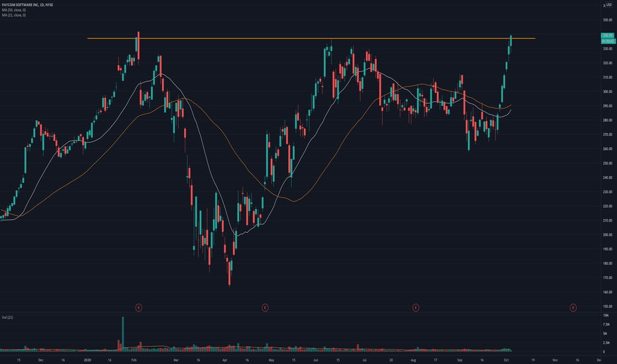Click the Jul date axis label
Screen dimensions: 617x364
[364, 360]
